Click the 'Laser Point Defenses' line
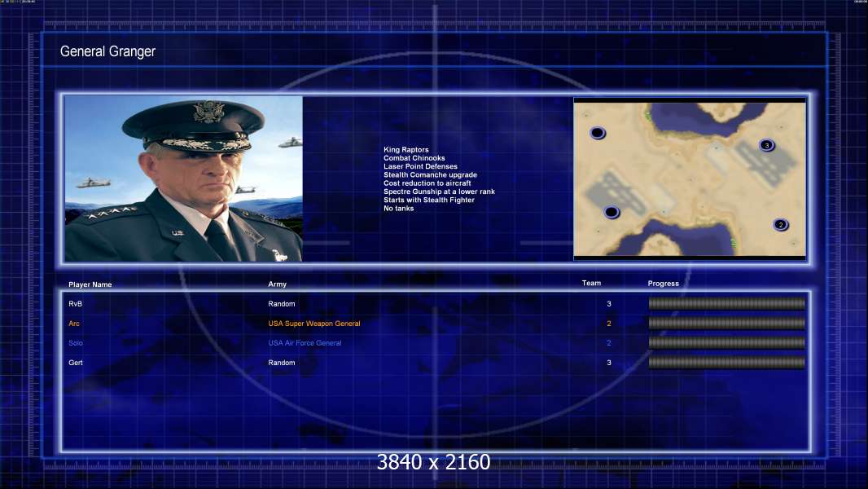Viewport: 868px width, 489px height. tap(420, 166)
